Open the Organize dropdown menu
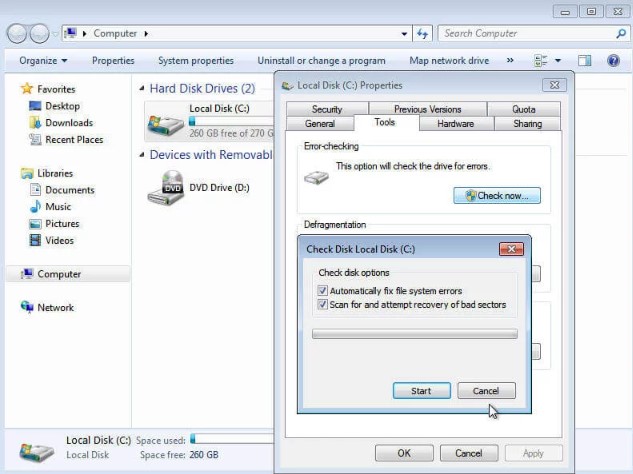 tap(43, 61)
